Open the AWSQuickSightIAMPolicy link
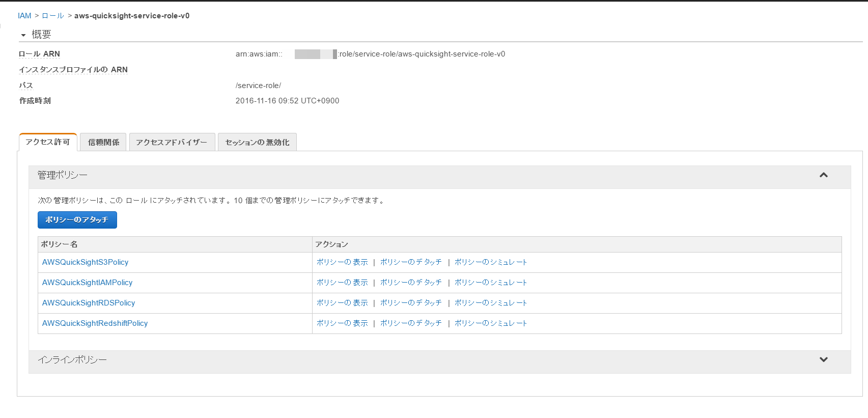868x418 pixels. (87, 283)
